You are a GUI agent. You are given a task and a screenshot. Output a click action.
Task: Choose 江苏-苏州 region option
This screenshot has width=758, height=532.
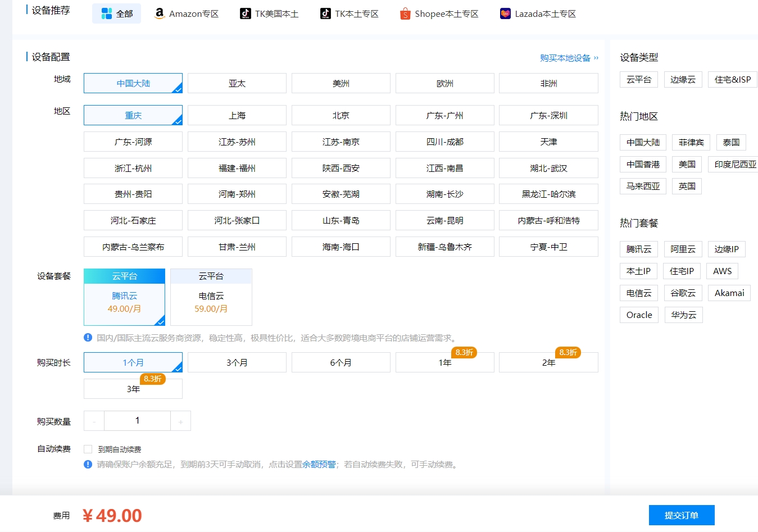[237, 142]
